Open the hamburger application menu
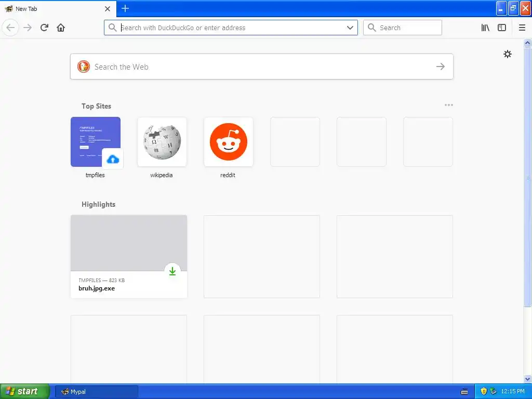 click(522, 28)
